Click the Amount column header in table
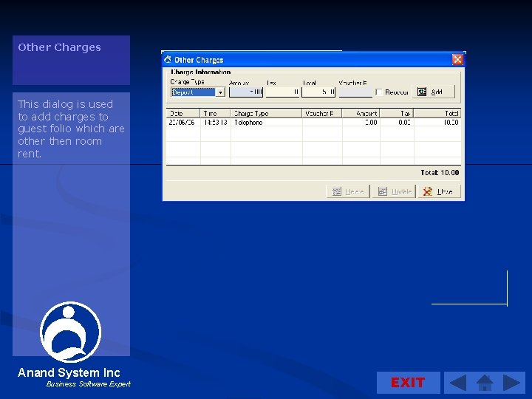 pos(361,113)
